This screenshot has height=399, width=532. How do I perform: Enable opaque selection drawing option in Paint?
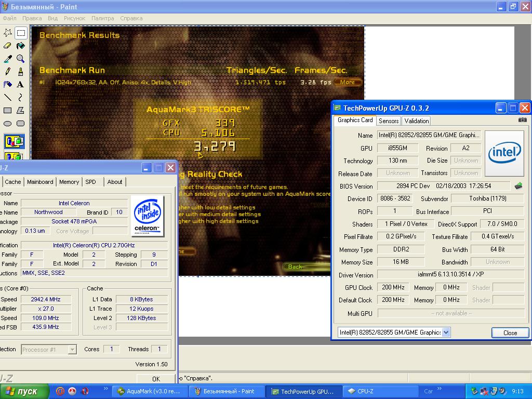coord(14,141)
